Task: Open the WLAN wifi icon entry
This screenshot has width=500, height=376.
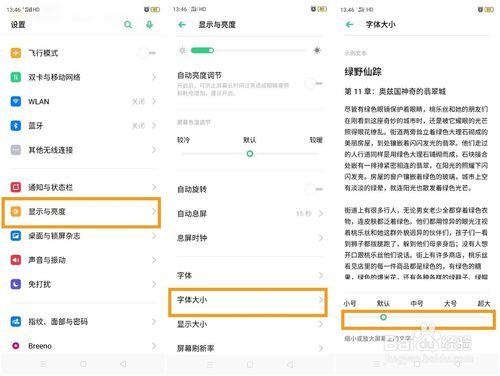Action: (16, 101)
